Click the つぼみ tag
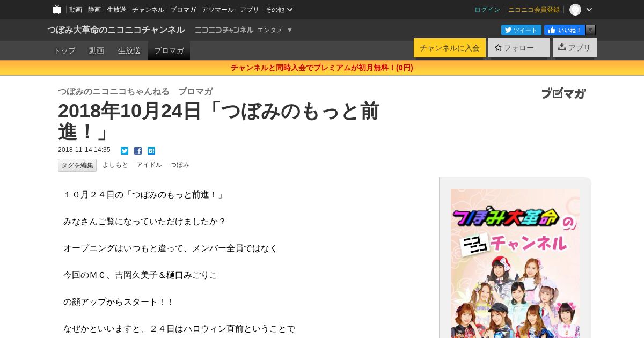644x338 pixels. click(180, 165)
